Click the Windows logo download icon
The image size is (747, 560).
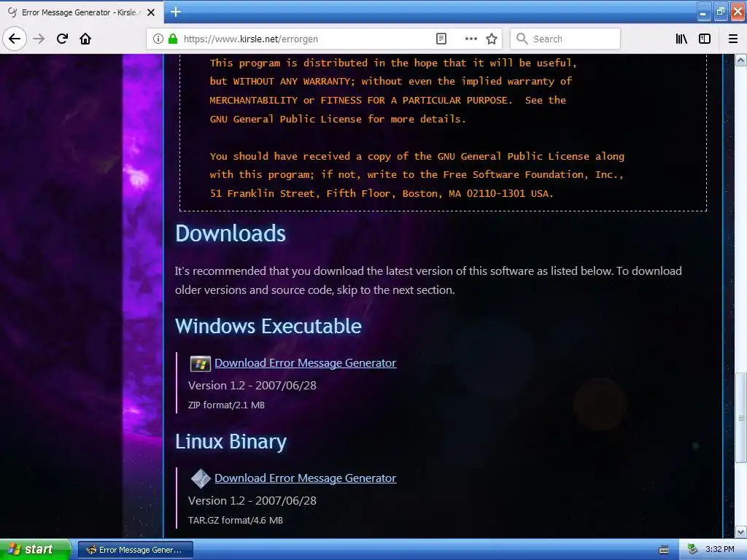click(x=200, y=364)
